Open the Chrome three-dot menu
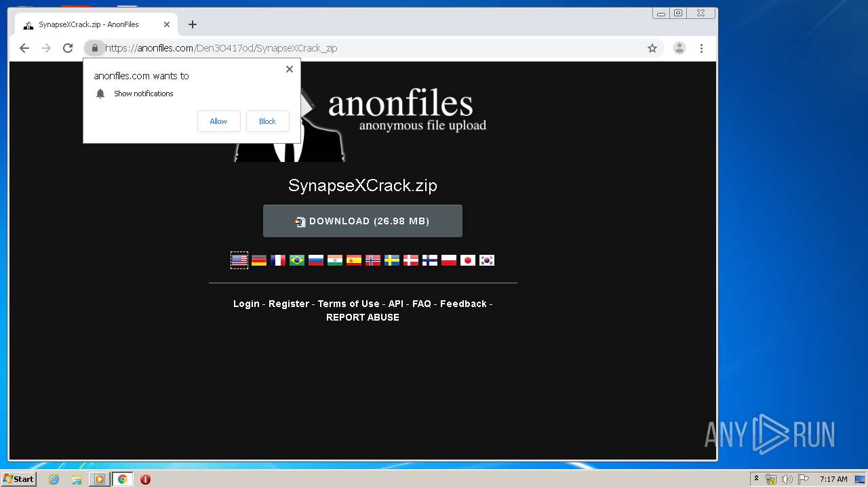Viewport: 868px width, 488px height. (701, 48)
